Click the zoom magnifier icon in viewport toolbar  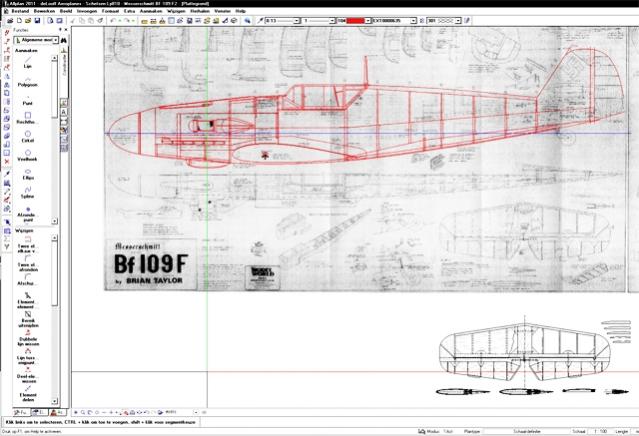coord(83,412)
